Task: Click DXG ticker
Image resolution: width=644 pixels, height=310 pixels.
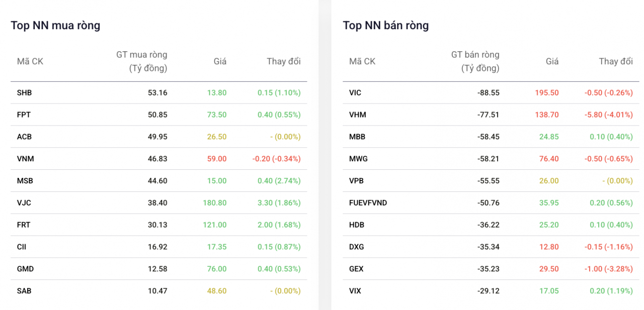Action: coord(356,247)
